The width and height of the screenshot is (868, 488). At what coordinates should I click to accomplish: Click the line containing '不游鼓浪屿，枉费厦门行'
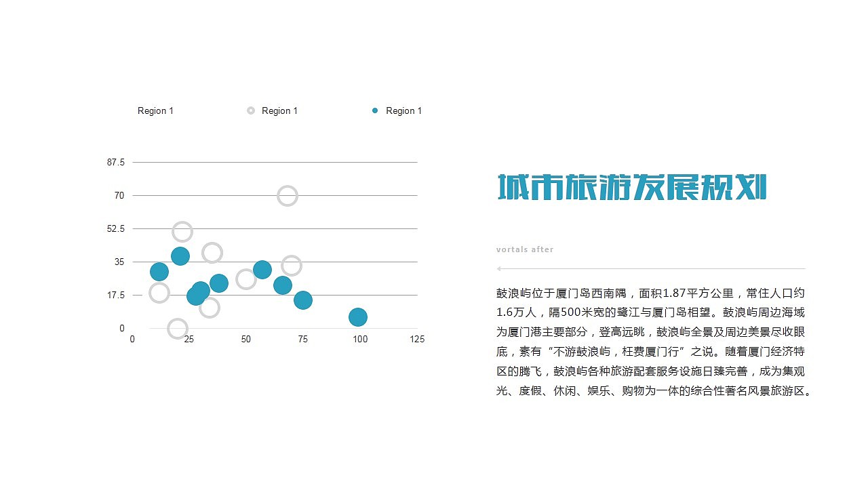[x=651, y=352]
